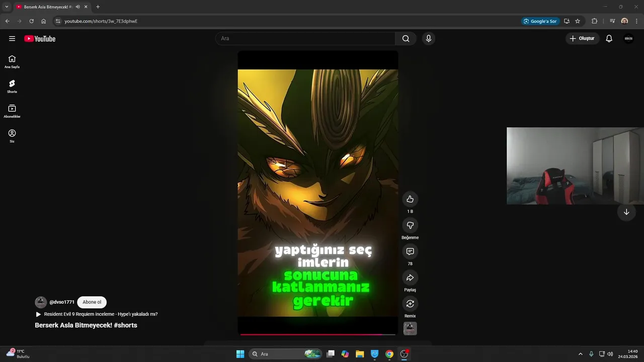Open OBS Studio from the taskbar

point(404,354)
